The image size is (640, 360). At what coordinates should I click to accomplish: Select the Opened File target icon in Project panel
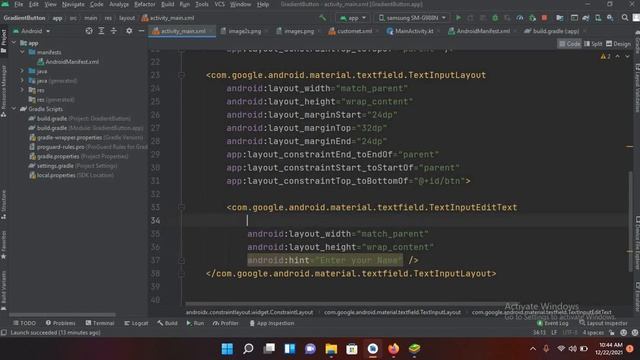(89, 31)
